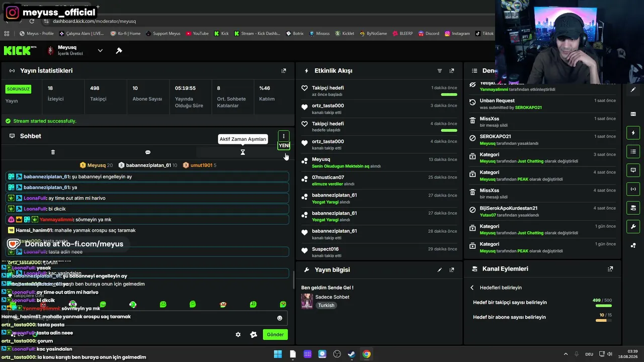Viewport: 644px width, 362px height.
Task: Open the ByNoGame bookmark
Action: coord(373,34)
